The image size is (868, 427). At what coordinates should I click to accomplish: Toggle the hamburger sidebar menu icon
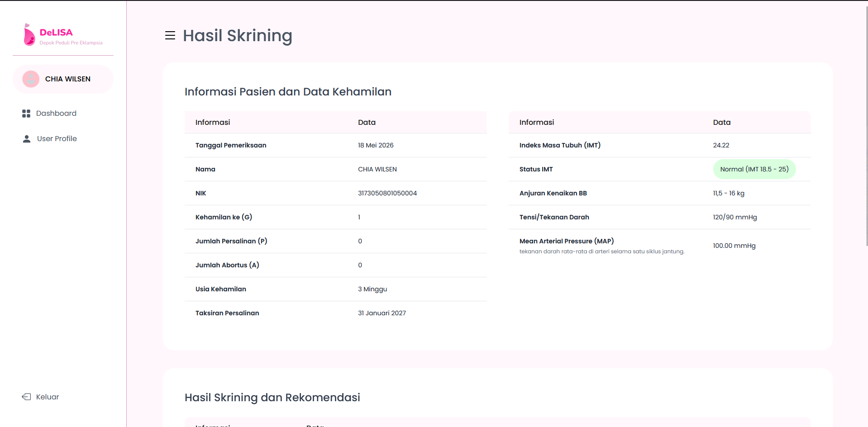170,35
